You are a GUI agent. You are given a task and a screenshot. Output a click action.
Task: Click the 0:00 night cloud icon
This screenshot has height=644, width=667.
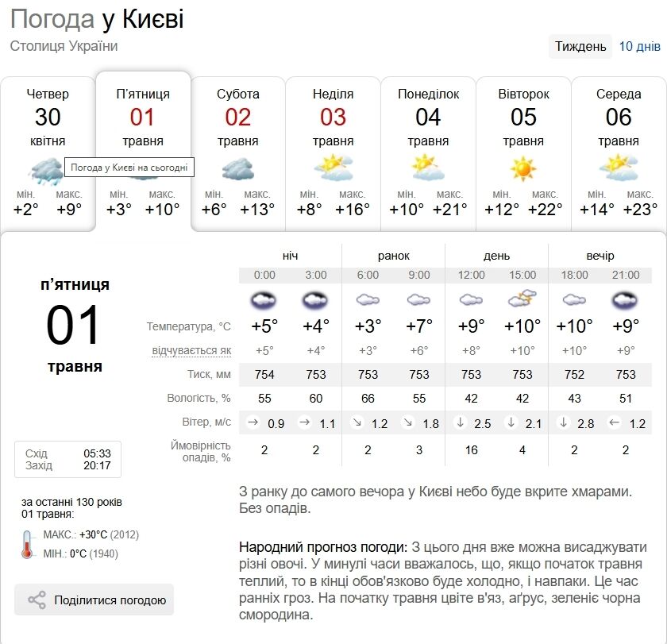(x=264, y=300)
